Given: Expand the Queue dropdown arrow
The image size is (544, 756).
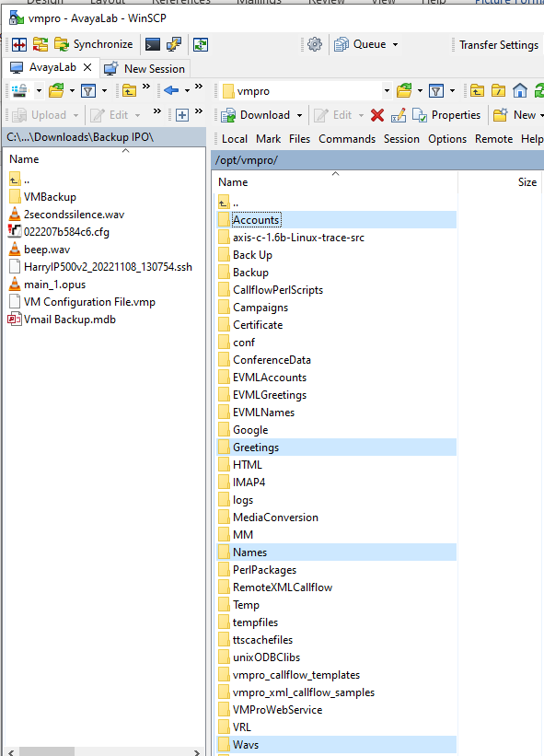Looking at the screenshot, I should [395, 45].
